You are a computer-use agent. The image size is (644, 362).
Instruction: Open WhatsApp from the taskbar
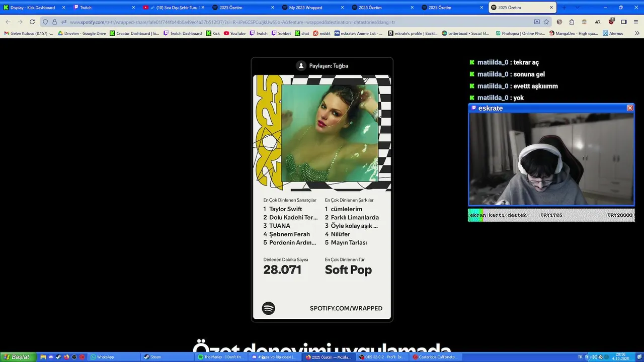point(114,357)
